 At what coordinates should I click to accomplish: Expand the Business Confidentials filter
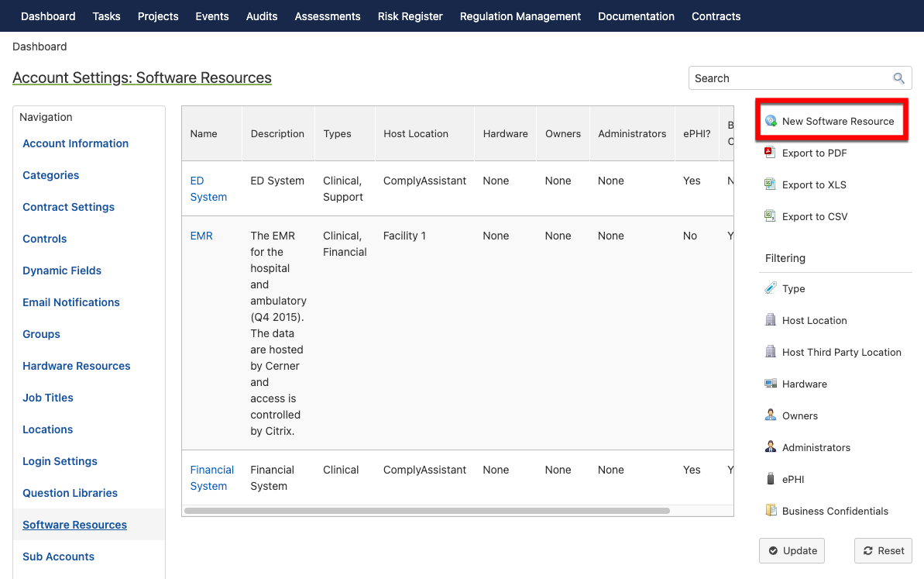coord(835,511)
